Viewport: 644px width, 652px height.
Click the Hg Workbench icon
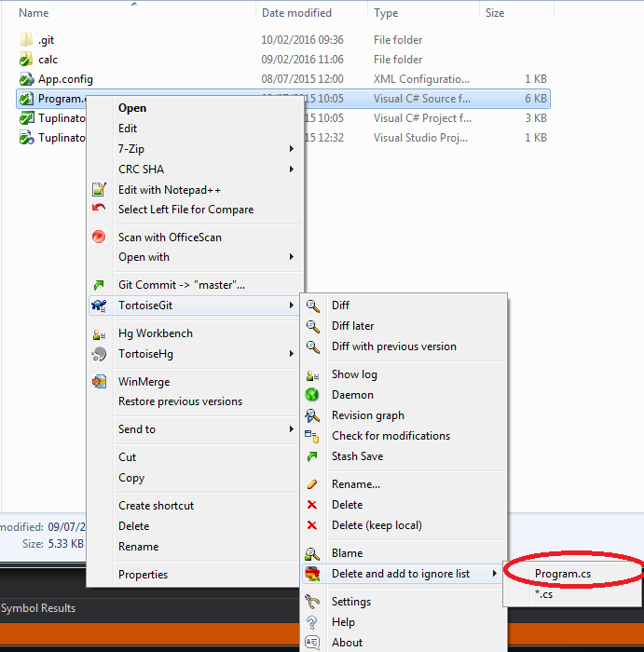point(99,333)
